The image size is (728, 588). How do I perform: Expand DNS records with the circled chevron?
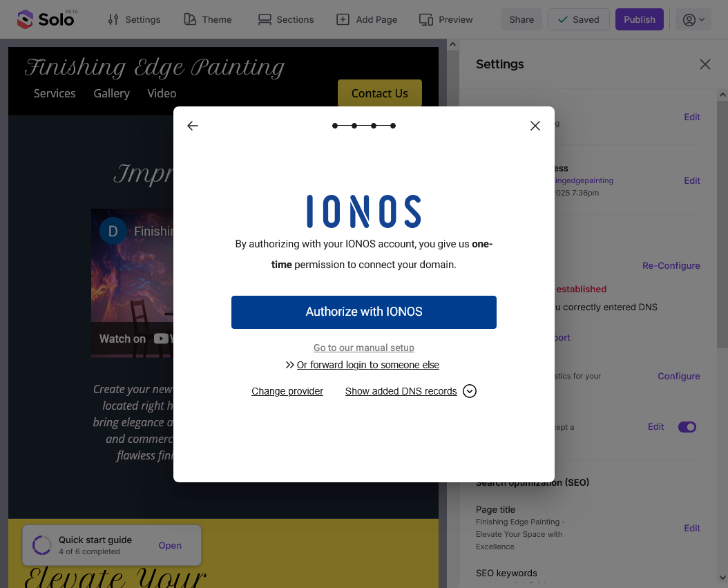pyautogui.click(x=470, y=391)
